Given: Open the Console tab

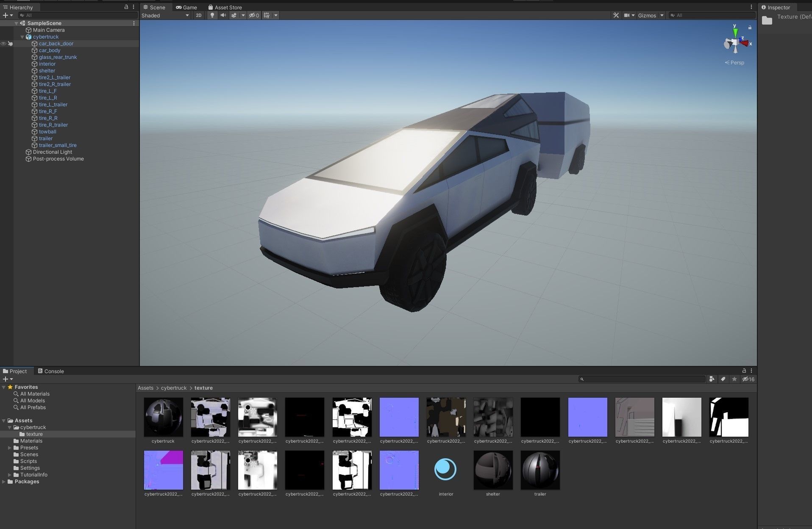Looking at the screenshot, I should click(x=51, y=371).
